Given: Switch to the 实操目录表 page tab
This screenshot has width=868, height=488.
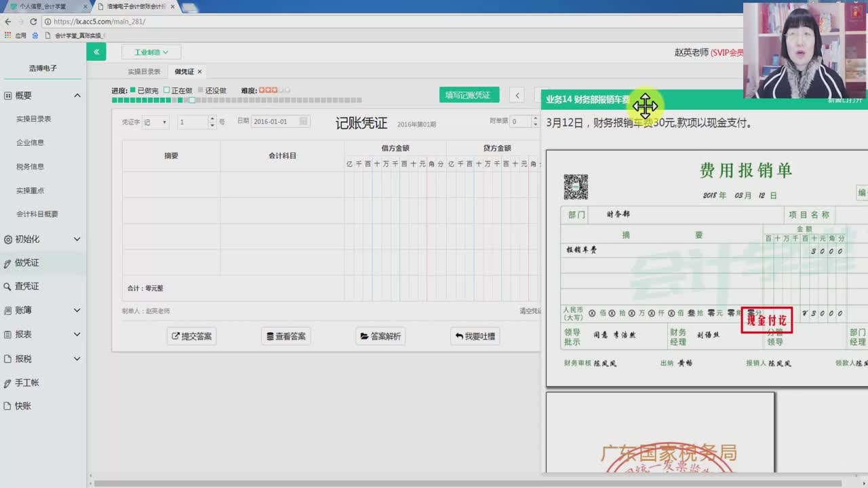Looking at the screenshot, I should (144, 71).
